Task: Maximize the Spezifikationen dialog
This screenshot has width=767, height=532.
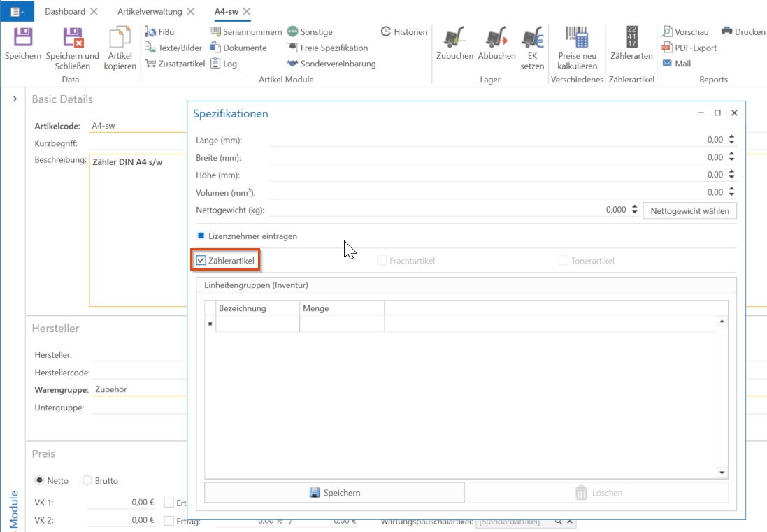Action: pos(717,113)
